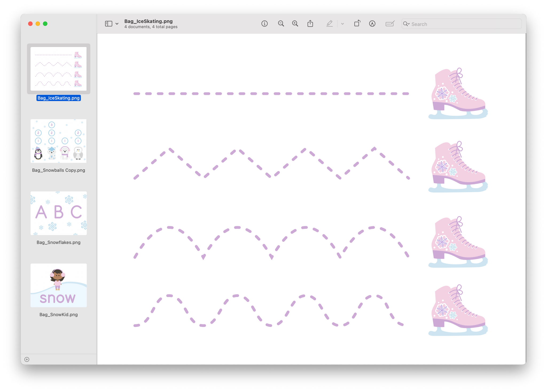
Task: Open search options magnifier dropdown
Action: [x=406, y=24]
